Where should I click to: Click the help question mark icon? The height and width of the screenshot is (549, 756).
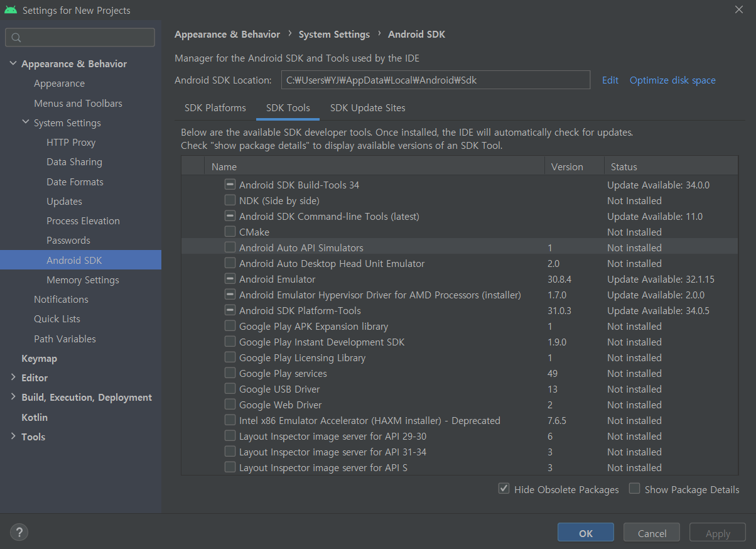19,532
